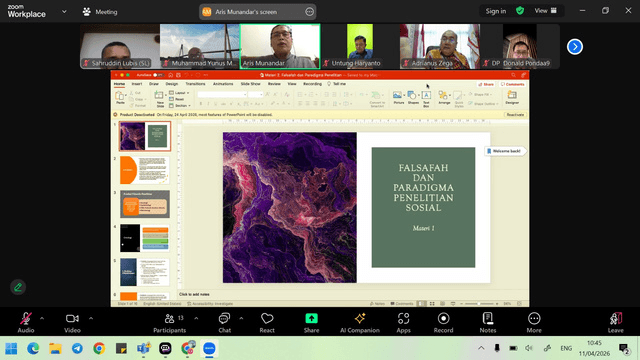Select slide 4 thumbnail
Viewport: 640px width, 360px height.
coord(144,238)
